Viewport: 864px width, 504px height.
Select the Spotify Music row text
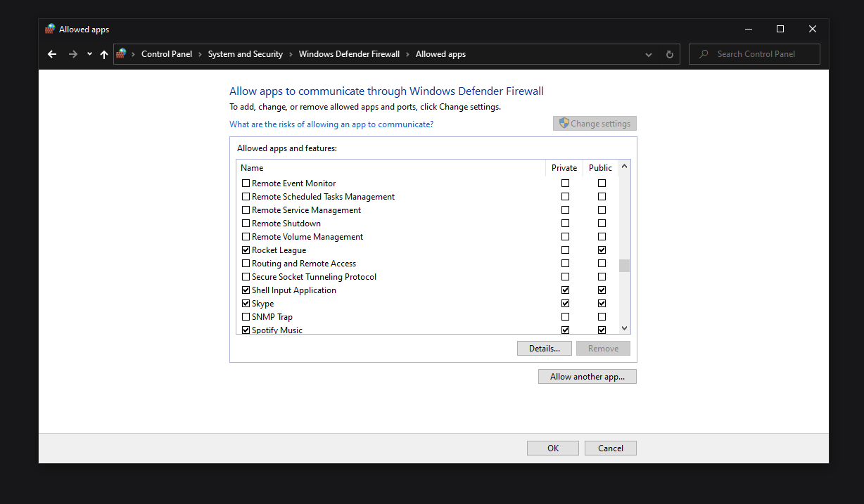(x=277, y=330)
